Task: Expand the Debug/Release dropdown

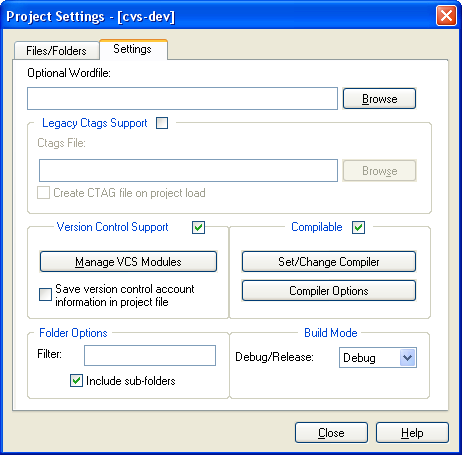Action: point(408,358)
